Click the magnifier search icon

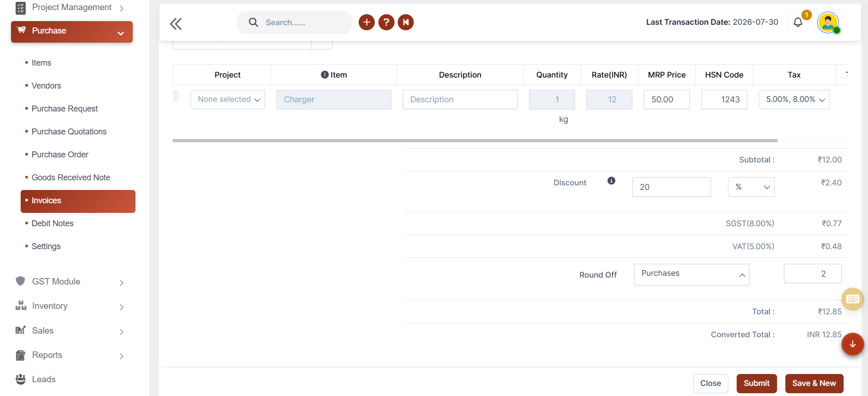point(253,22)
